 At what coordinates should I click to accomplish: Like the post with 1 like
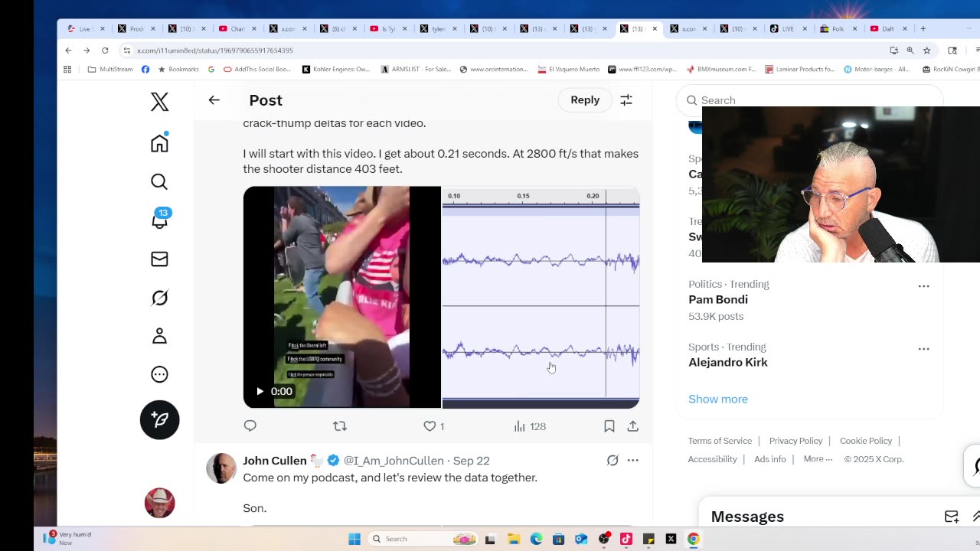tap(433, 426)
